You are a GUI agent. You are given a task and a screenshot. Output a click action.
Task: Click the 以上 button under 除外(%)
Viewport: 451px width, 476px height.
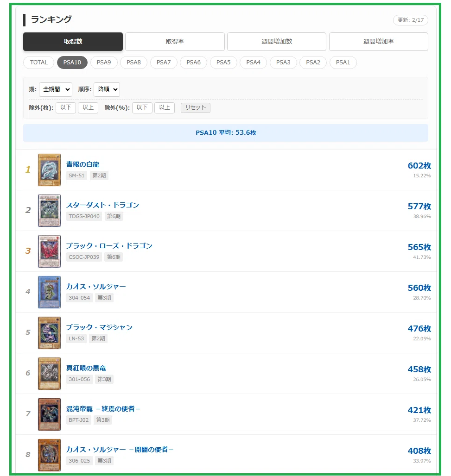[165, 107]
